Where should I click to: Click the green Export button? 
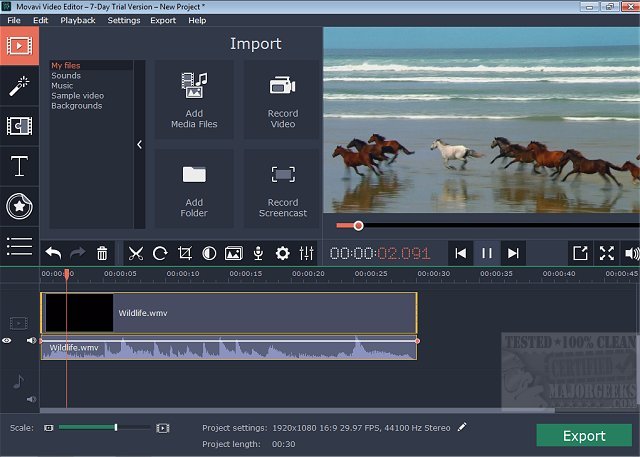click(583, 436)
